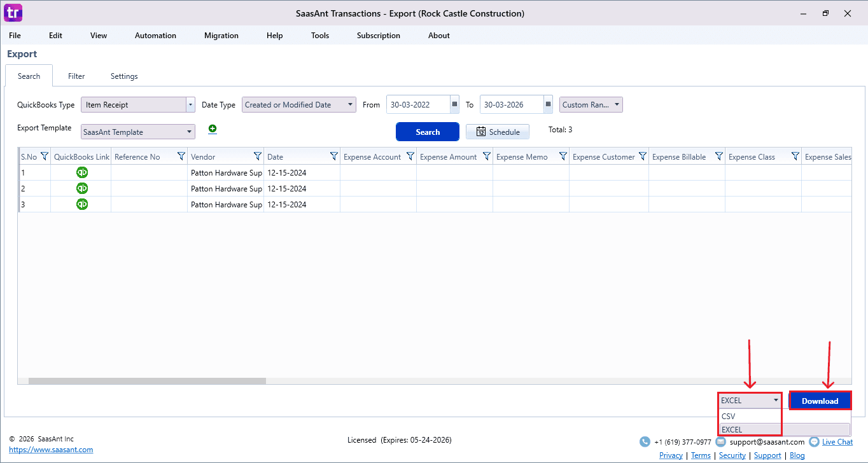Click the To date input field
The image size is (868, 463).
click(512, 105)
